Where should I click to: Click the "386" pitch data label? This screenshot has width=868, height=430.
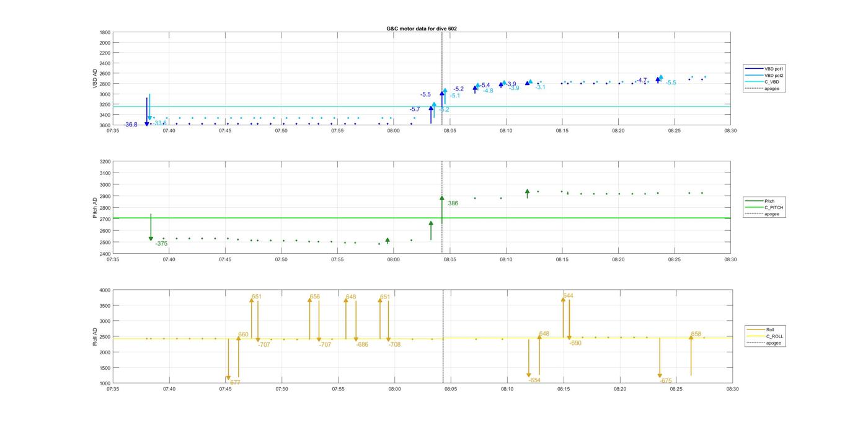[453, 204]
